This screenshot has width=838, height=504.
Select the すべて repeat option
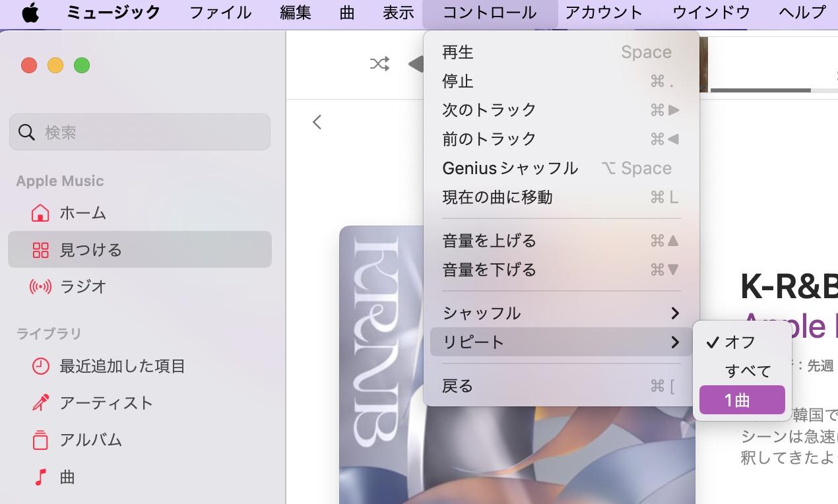(x=742, y=371)
